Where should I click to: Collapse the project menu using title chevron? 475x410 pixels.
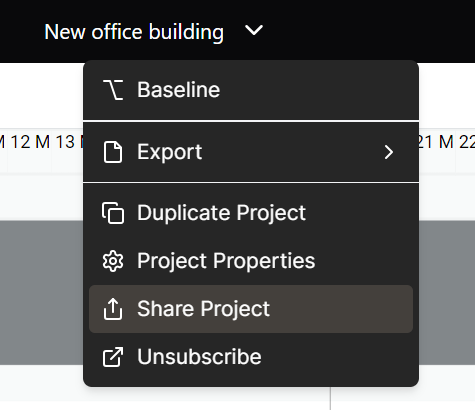point(254,30)
